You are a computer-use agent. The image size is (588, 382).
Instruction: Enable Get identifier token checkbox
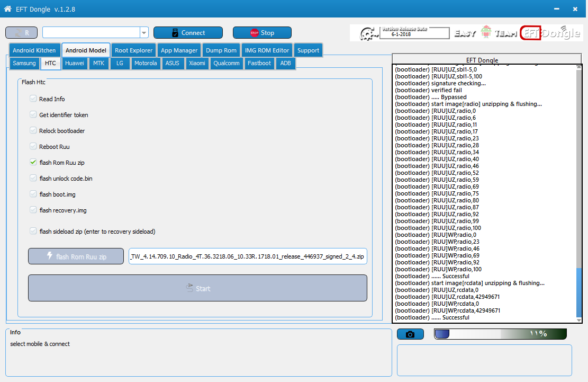pyautogui.click(x=33, y=114)
